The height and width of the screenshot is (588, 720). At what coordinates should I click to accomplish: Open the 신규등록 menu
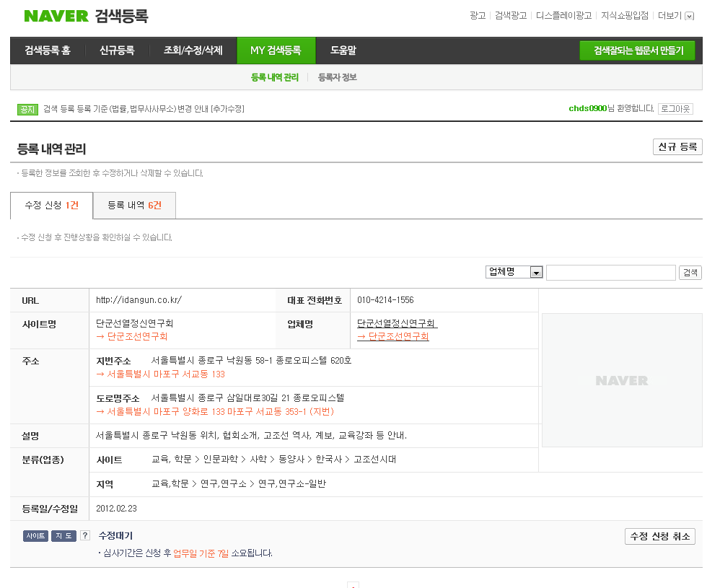tap(117, 50)
